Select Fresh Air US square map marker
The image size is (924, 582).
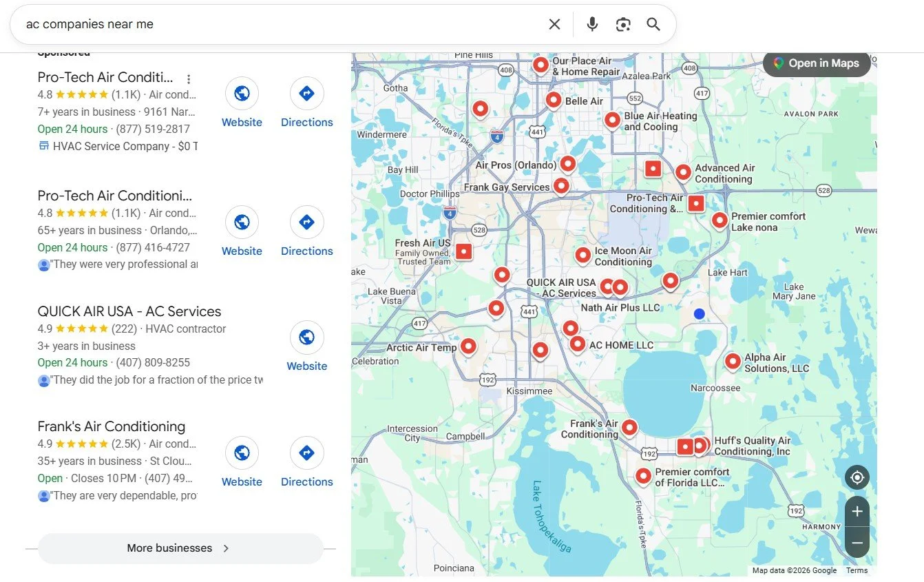click(x=464, y=251)
